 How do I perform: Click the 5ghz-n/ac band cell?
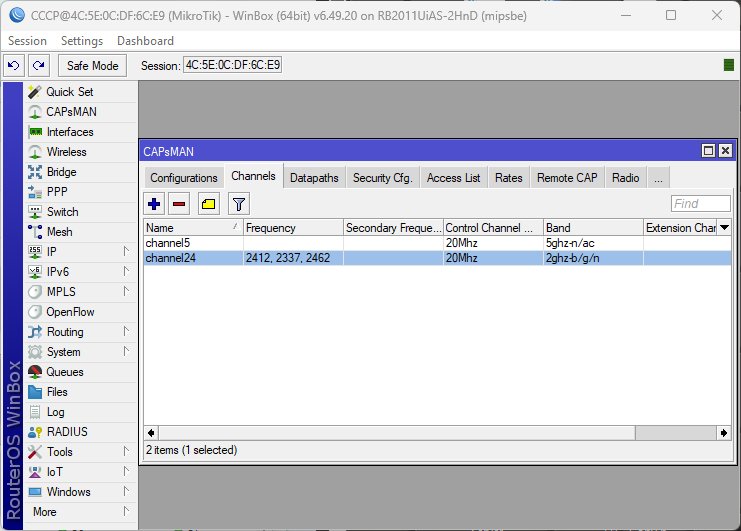pyautogui.click(x=593, y=243)
